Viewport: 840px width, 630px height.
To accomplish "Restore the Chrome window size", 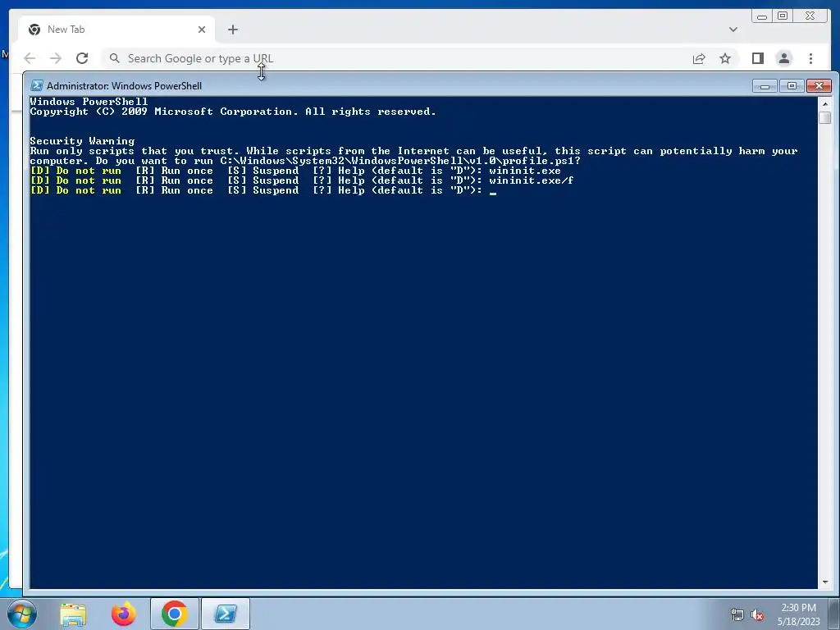I will 783,16.
